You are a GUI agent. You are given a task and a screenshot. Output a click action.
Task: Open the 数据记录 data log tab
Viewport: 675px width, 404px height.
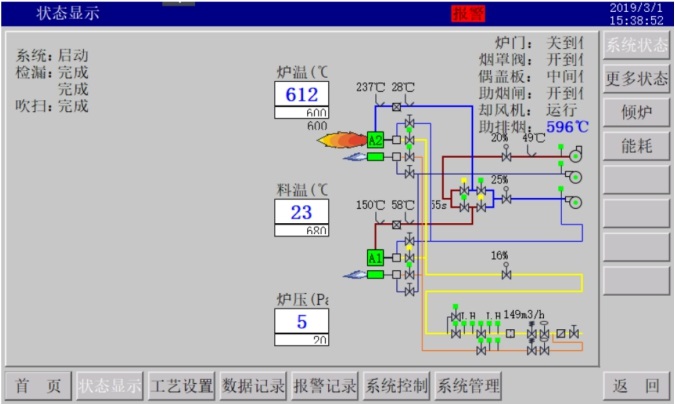click(x=253, y=385)
